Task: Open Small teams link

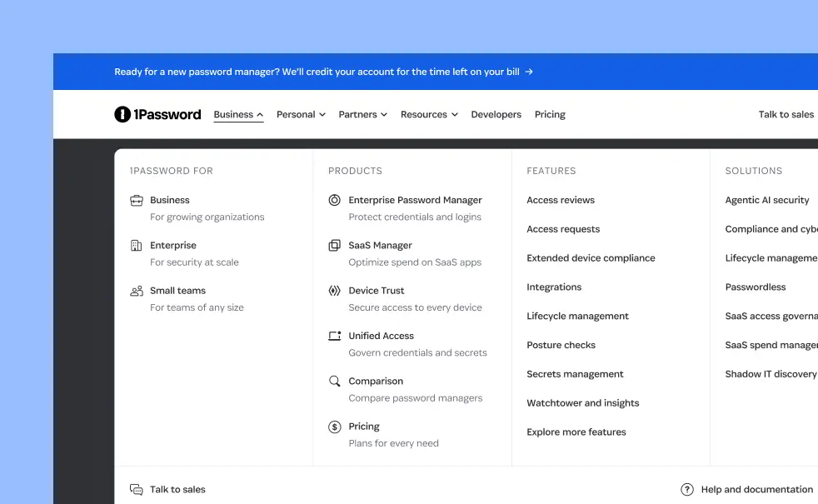Action: point(178,291)
